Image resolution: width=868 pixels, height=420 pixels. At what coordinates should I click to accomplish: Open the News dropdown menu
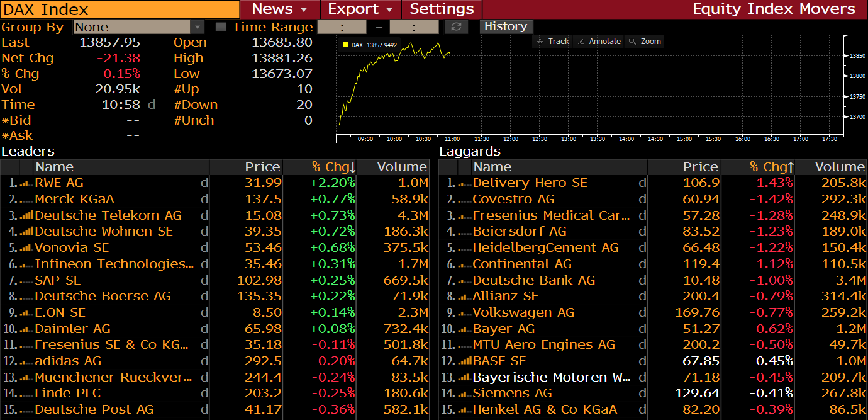tap(279, 9)
